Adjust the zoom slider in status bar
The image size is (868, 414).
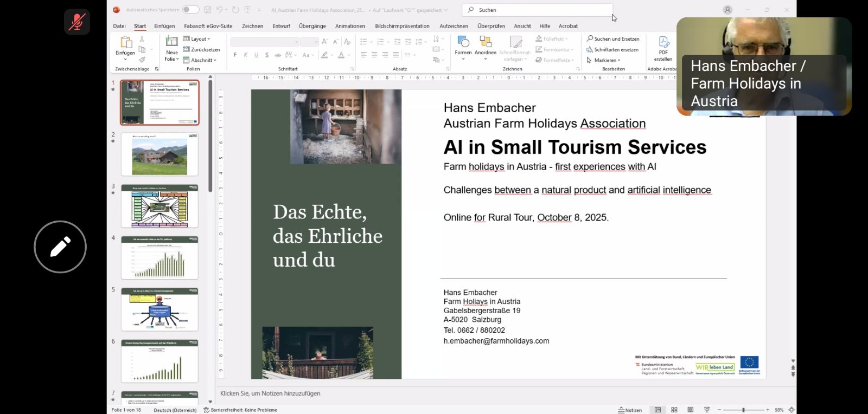[x=743, y=410]
